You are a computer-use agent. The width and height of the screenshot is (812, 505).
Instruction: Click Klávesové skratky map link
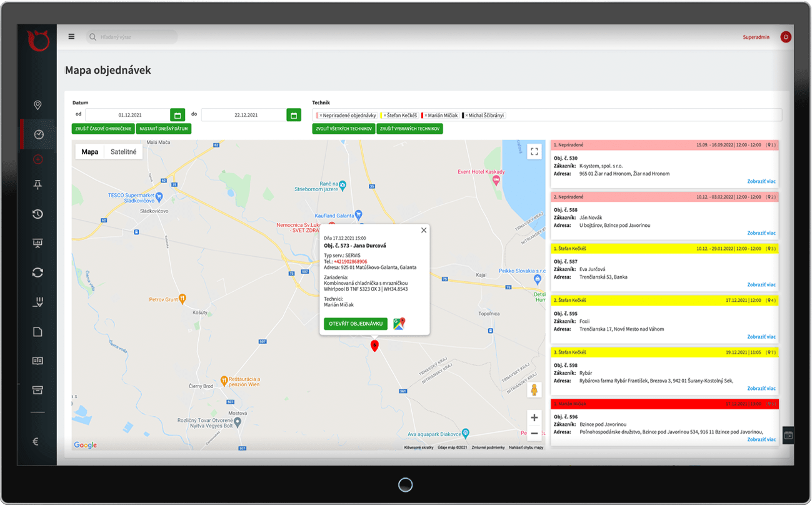coord(419,447)
